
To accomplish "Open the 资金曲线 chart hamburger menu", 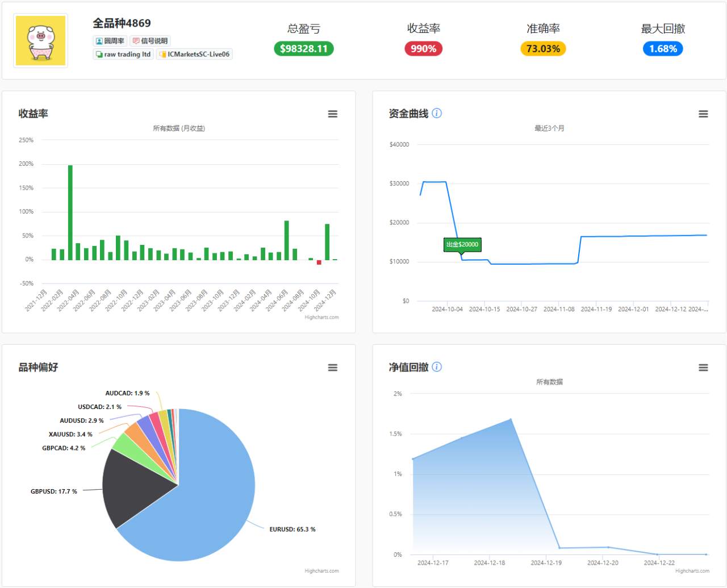I will click(x=703, y=114).
